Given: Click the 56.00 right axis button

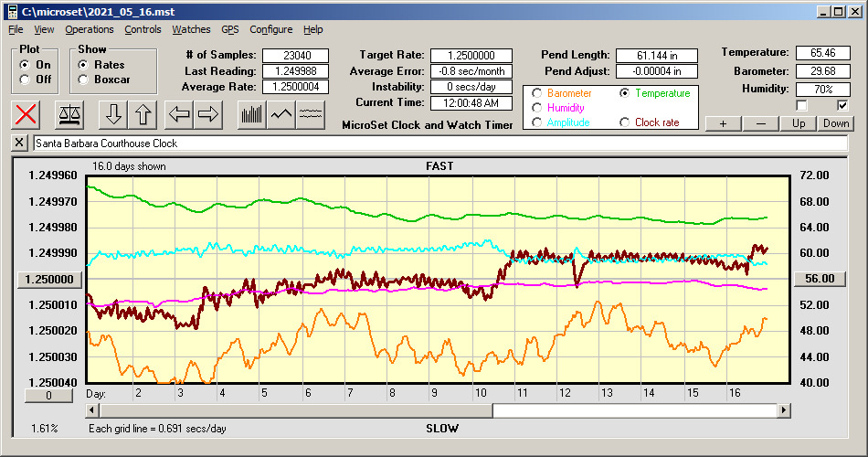Looking at the screenshot, I should click(x=820, y=279).
